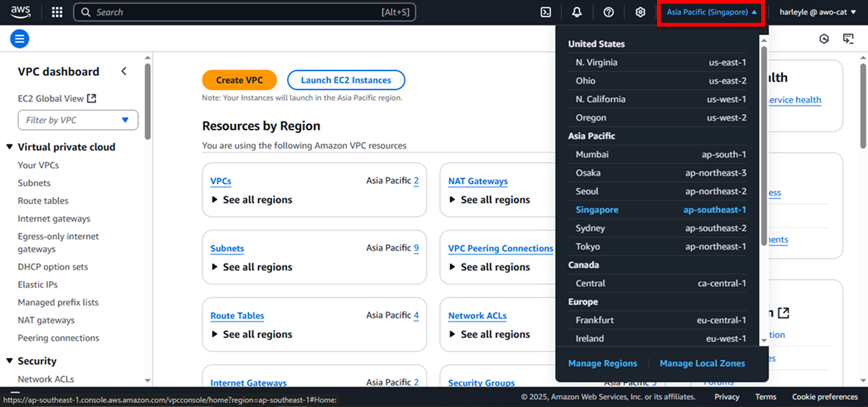Viewport: 868px width, 407px height.
Task: Open EC2 Global View external link icon
Action: point(92,98)
